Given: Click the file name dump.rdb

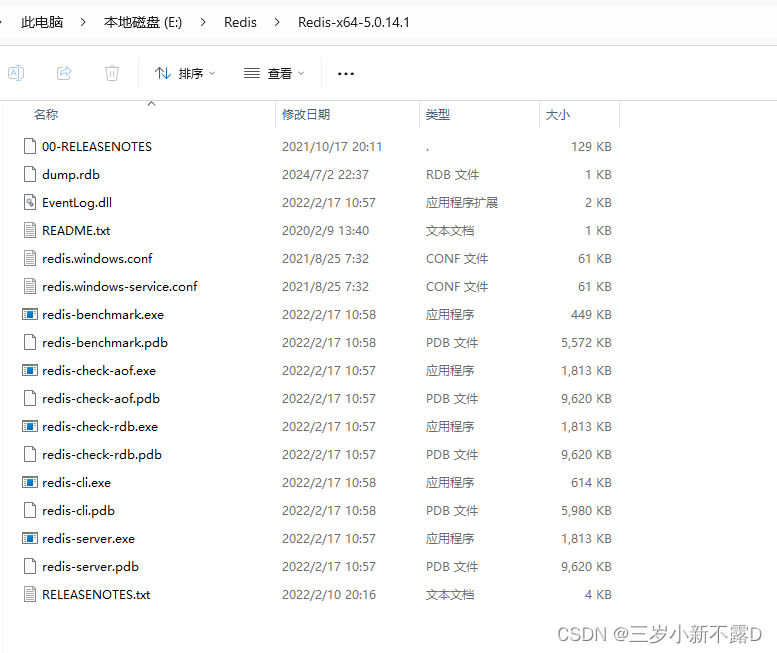Looking at the screenshot, I should 71,174.
